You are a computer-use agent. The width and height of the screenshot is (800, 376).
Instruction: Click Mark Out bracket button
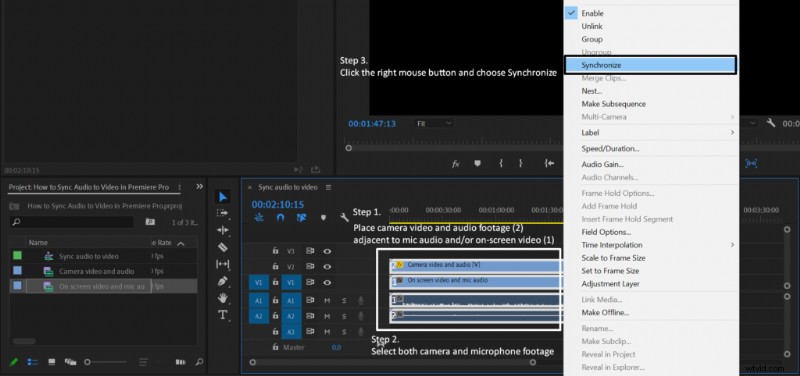520,163
